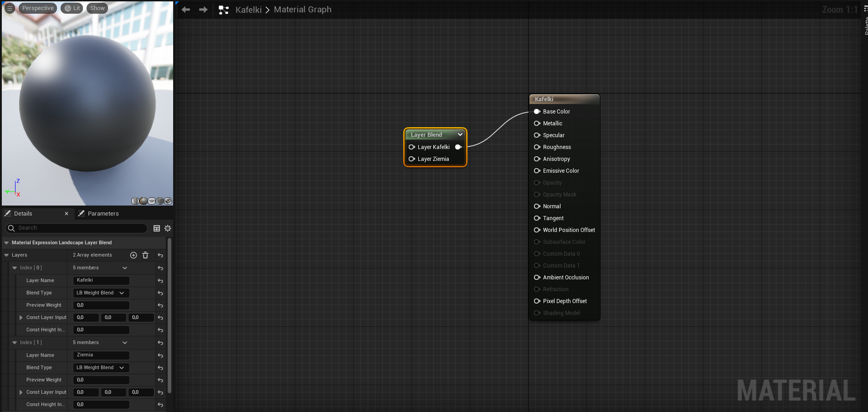Switch to the Parameters tab
Viewport: 868px width, 412px height.
[x=103, y=213]
